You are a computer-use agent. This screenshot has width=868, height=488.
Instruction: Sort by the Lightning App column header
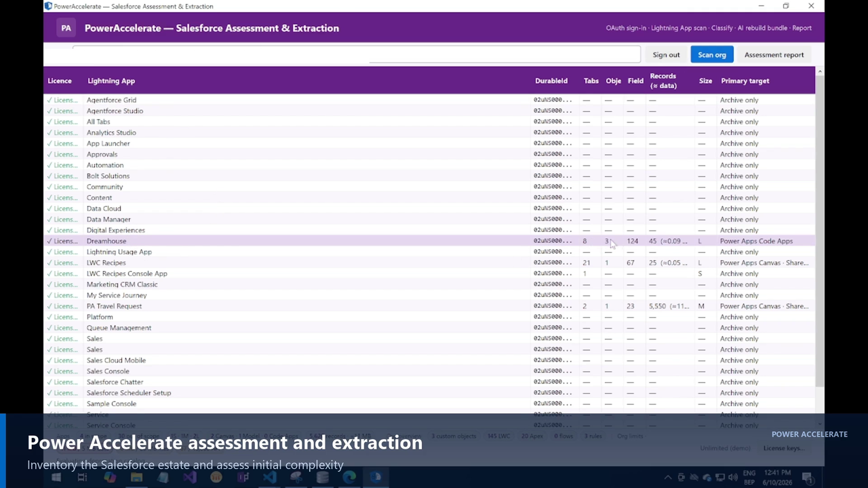(111, 81)
